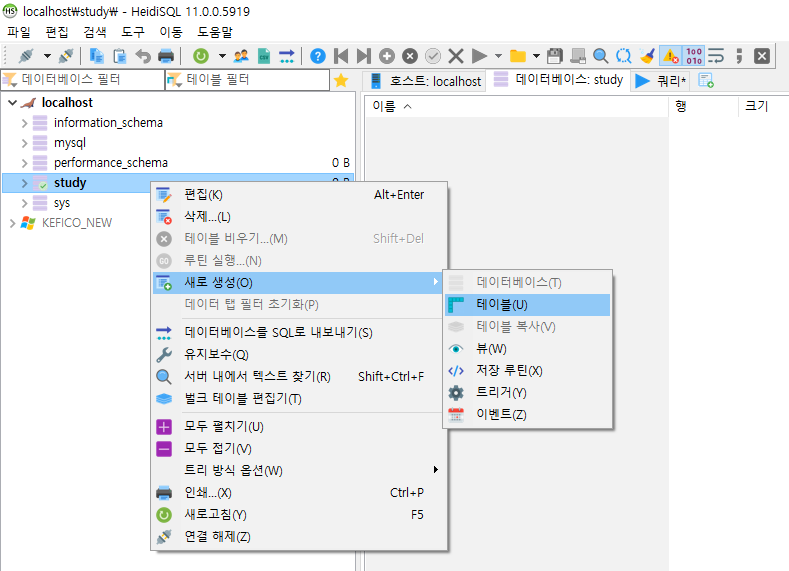Toggle stop on errors warning icon
The width and height of the screenshot is (789, 571).
click(x=671, y=56)
